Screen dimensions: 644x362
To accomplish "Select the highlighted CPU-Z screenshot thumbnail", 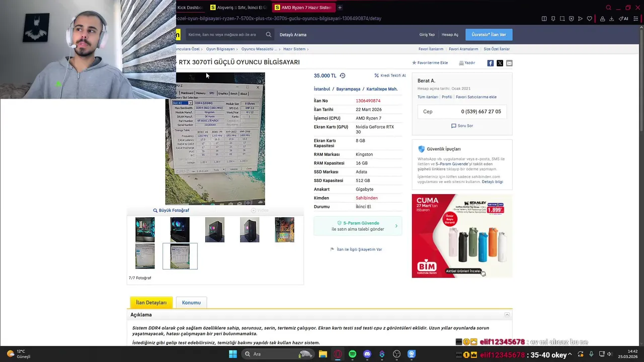I will (x=180, y=256).
